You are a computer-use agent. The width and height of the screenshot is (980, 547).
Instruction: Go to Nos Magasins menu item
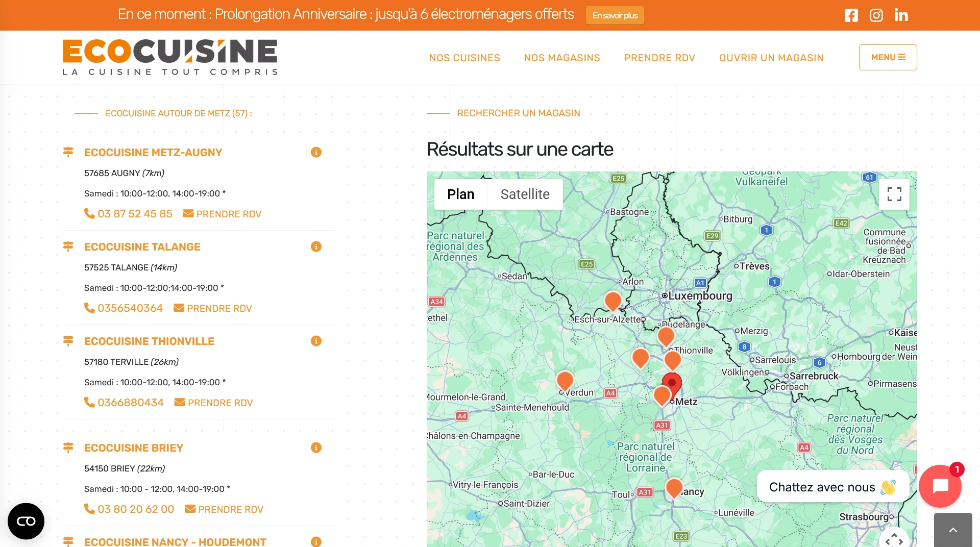point(562,58)
